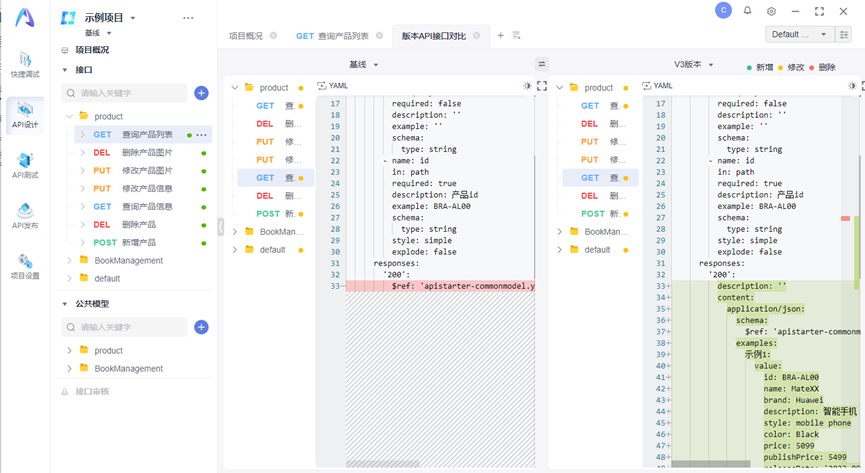The image size is (865, 473).
Task: Open the 示例项目 project dropdown
Action: click(133, 18)
